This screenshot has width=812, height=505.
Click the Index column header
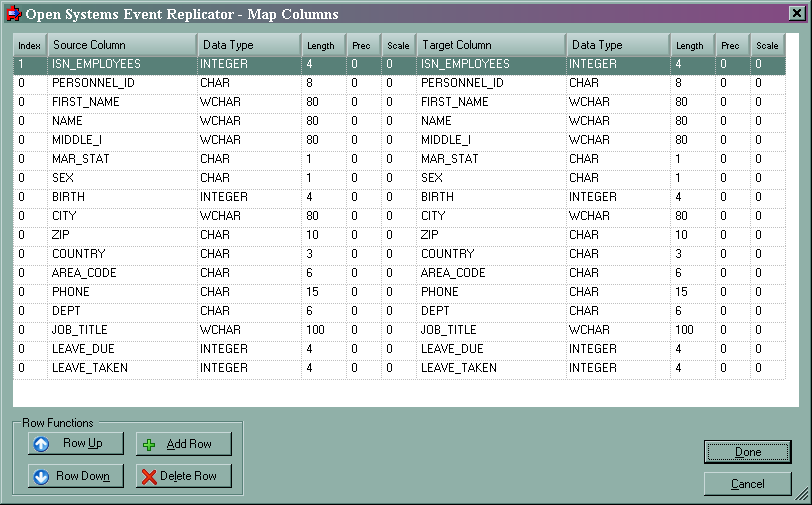pos(29,46)
